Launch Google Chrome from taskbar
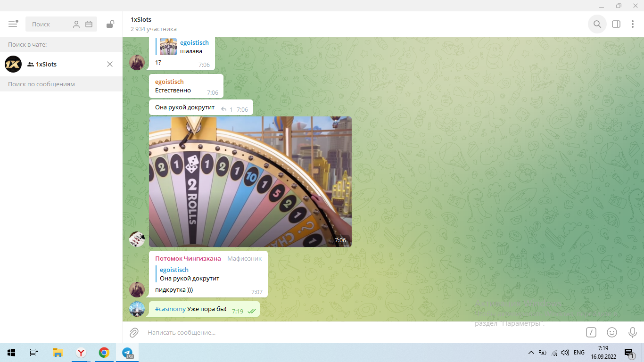 (104, 353)
